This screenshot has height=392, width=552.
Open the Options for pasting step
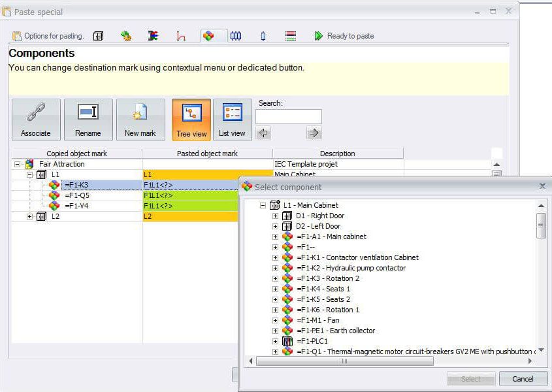48,36
